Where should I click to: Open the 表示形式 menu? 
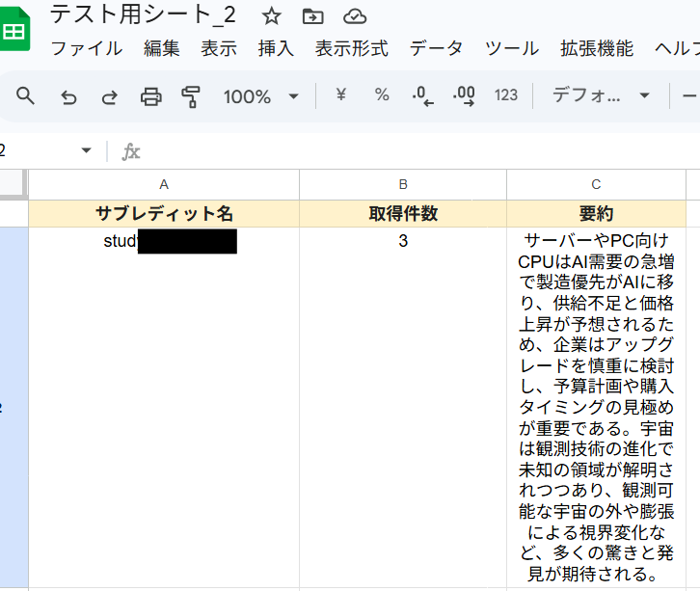click(352, 48)
